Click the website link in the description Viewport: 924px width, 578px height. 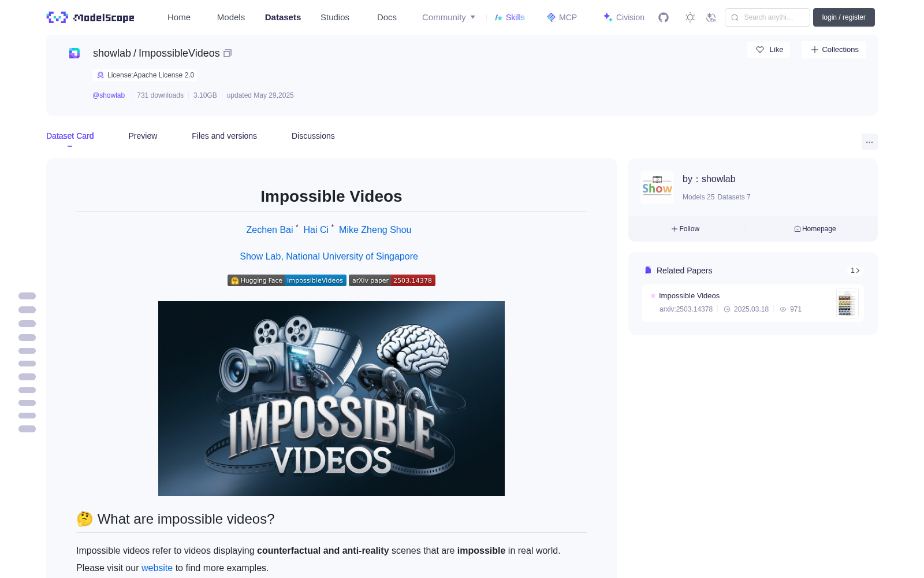157,568
